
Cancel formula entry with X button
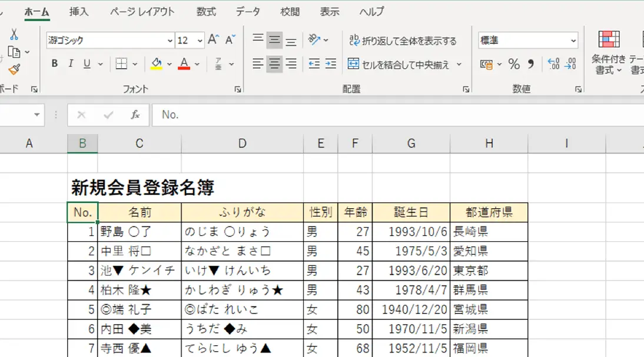click(81, 115)
